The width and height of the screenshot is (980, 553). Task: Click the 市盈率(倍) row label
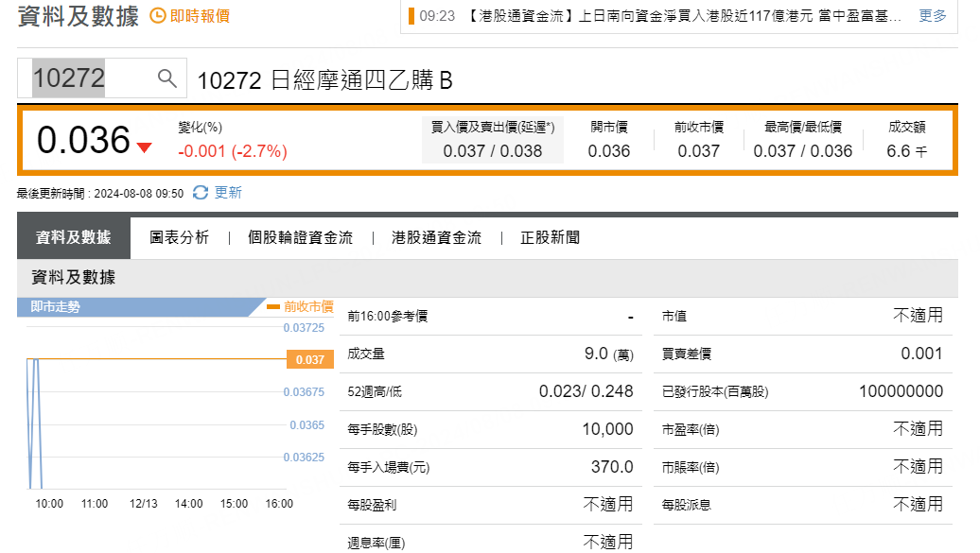coord(691,430)
